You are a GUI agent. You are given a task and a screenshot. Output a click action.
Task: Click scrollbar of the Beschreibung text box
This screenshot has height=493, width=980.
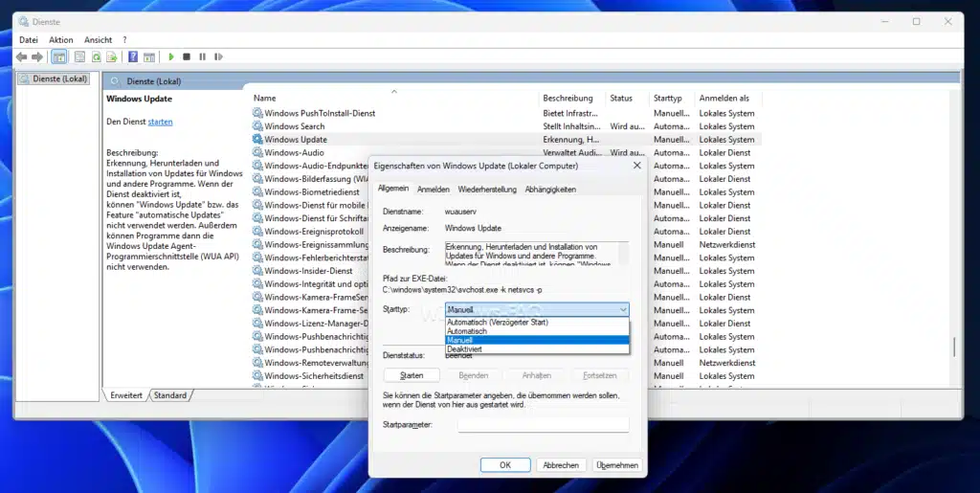click(624, 253)
